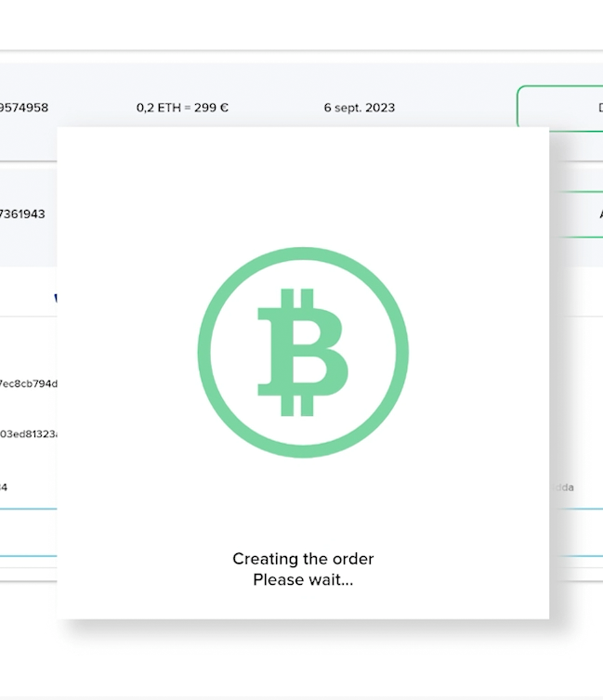The image size is (603, 700).
Task: Click the order number ending in 9574958
Action: point(23,108)
